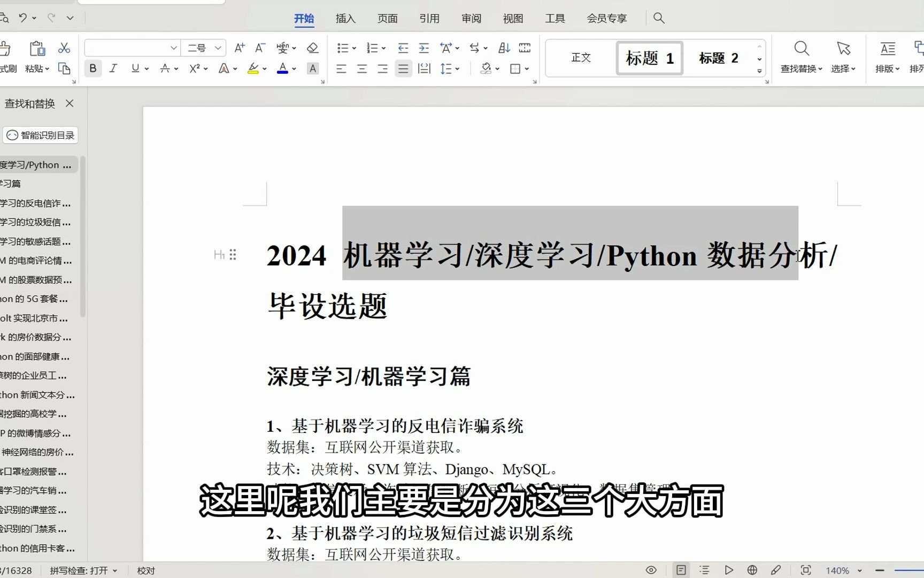924x578 pixels.
Task: Click the web layout globe icon
Action: coord(752,570)
